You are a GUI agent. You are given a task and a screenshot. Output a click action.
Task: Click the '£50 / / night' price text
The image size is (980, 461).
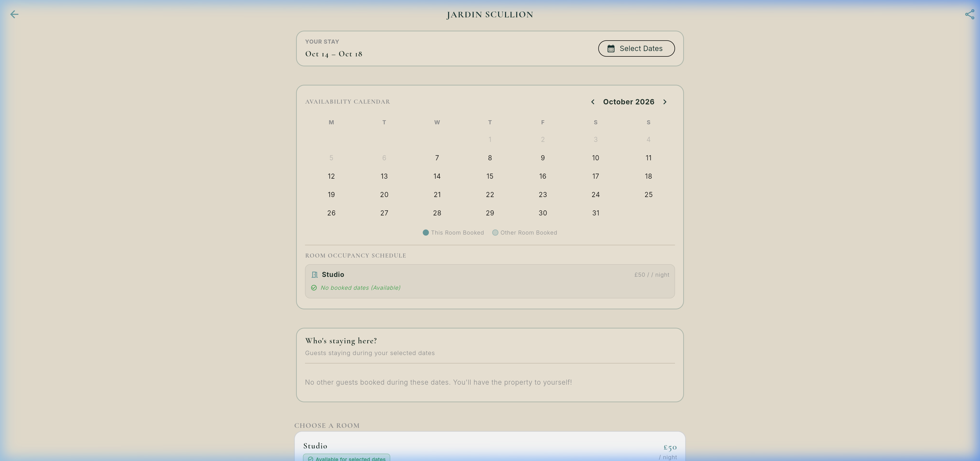652,275
